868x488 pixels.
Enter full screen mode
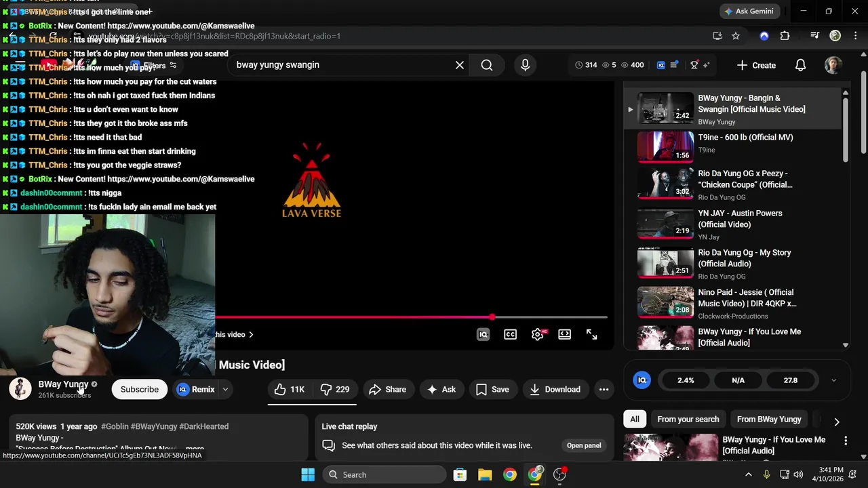click(x=591, y=334)
